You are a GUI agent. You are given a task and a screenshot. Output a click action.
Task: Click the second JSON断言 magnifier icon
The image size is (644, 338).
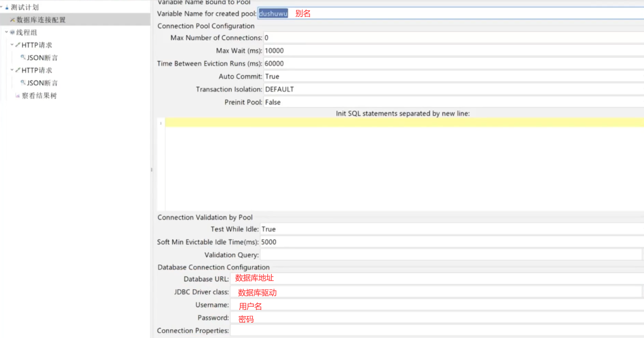[23, 83]
